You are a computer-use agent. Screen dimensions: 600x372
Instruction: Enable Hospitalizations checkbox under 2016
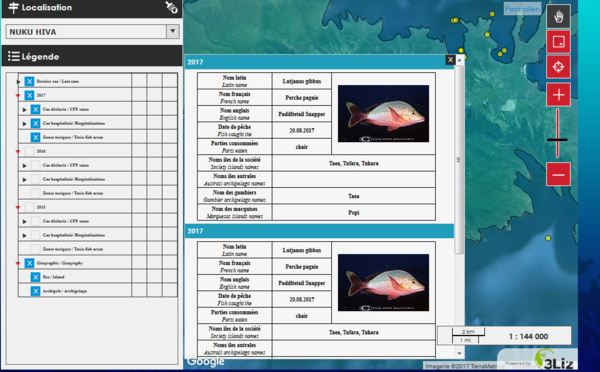36,179
